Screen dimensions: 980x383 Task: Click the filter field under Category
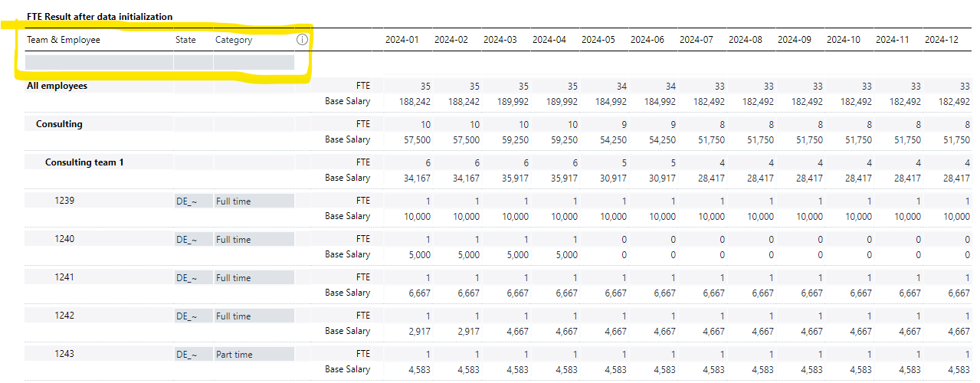coord(254,62)
